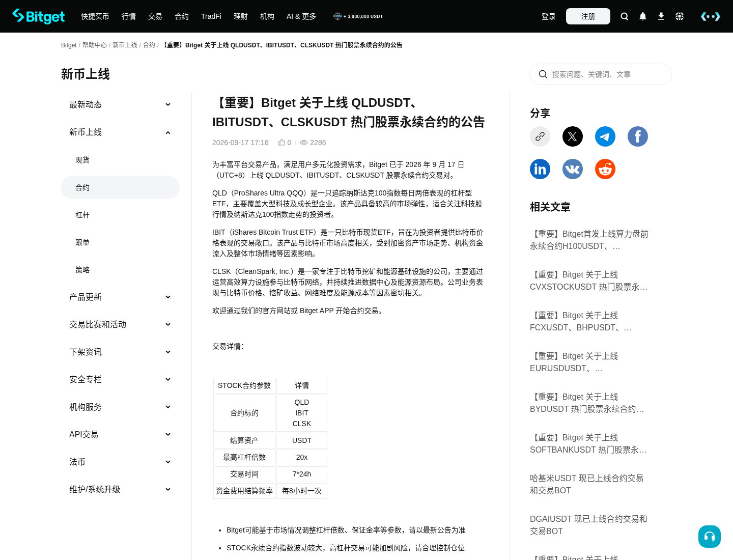The width and height of the screenshot is (733, 560).
Task: Open the 3,000,000 USDT promo banner
Action: (358, 16)
